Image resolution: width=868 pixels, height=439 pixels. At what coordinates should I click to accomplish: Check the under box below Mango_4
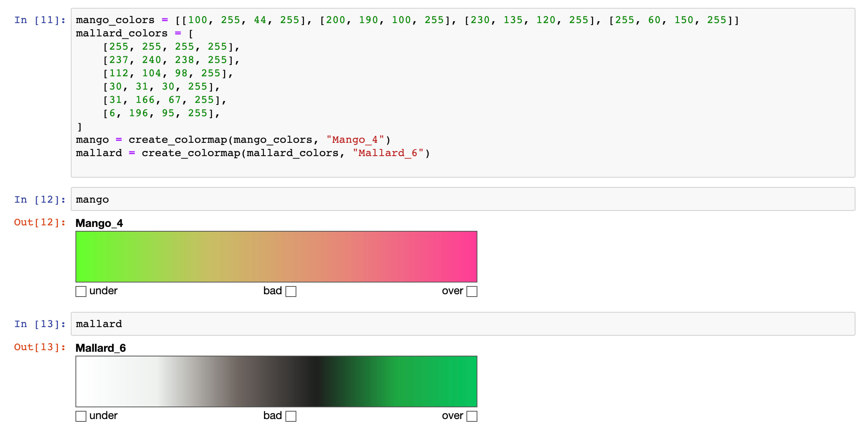point(81,291)
